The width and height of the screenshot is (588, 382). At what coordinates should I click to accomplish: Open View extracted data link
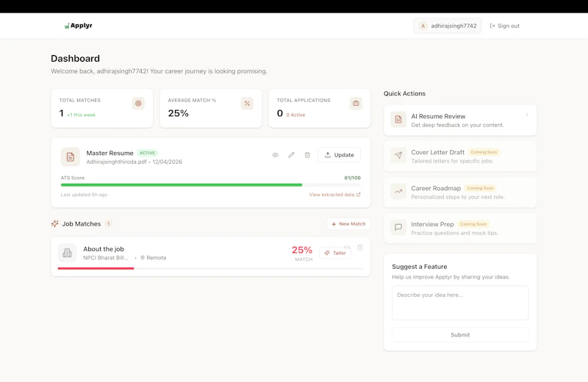tap(334, 195)
